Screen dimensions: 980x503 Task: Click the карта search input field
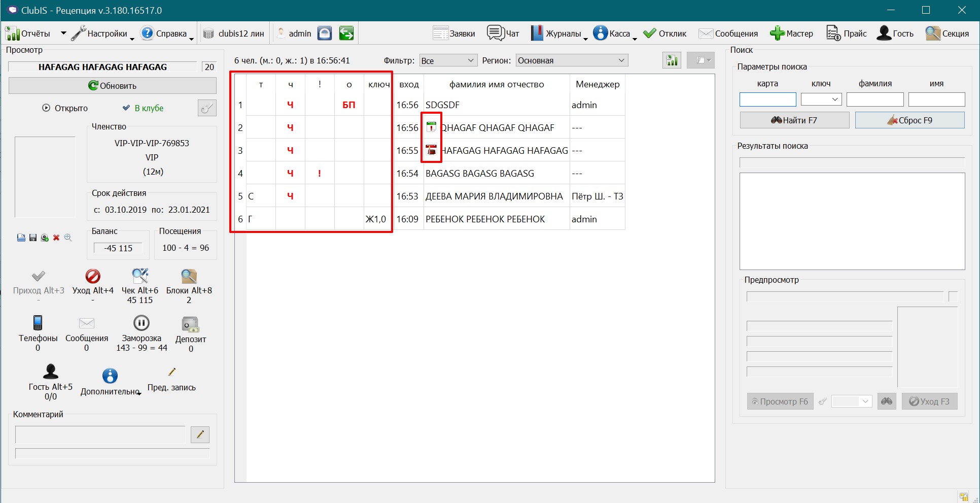click(767, 99)
